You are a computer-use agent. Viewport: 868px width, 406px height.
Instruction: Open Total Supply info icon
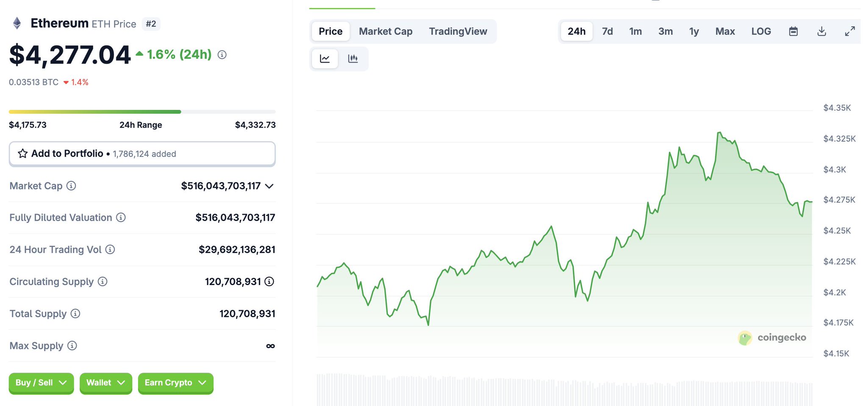(75, 314)
